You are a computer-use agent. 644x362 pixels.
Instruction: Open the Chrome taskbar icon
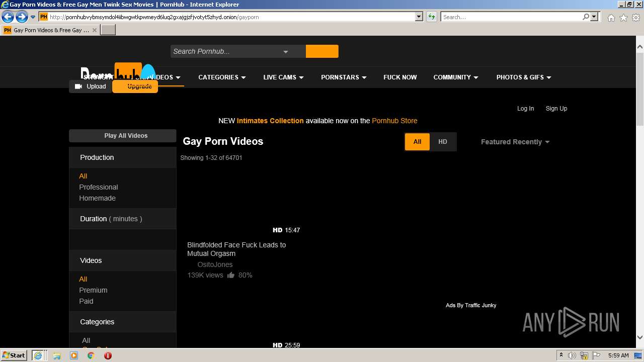point(91,355)
